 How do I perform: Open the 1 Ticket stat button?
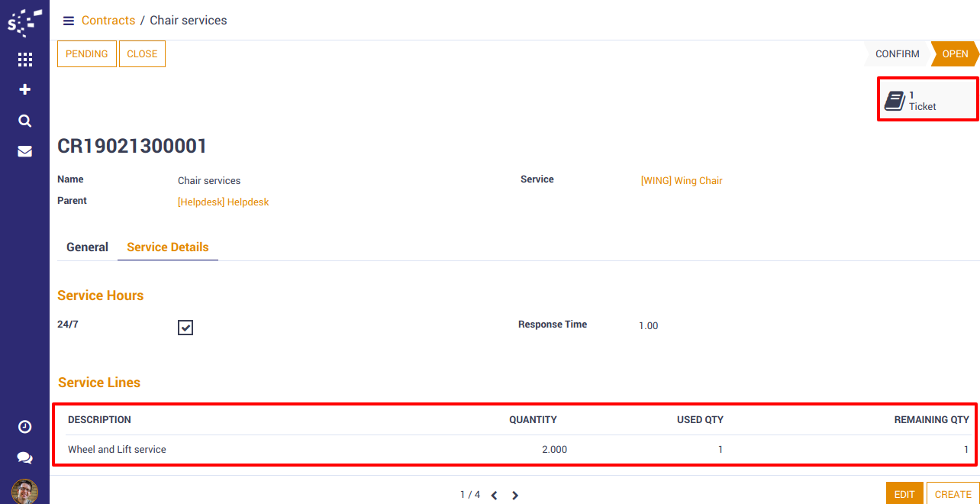point(927,101)
